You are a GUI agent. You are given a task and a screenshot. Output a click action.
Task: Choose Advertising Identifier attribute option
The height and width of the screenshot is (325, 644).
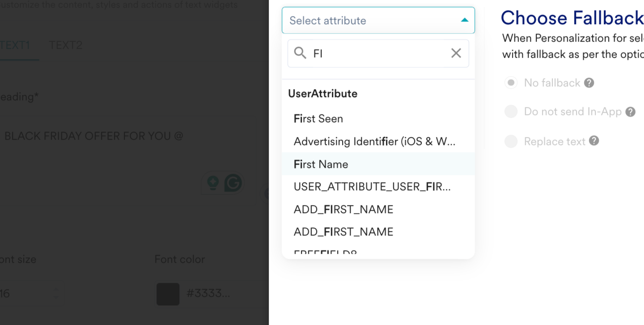click(x=378, y=141)
